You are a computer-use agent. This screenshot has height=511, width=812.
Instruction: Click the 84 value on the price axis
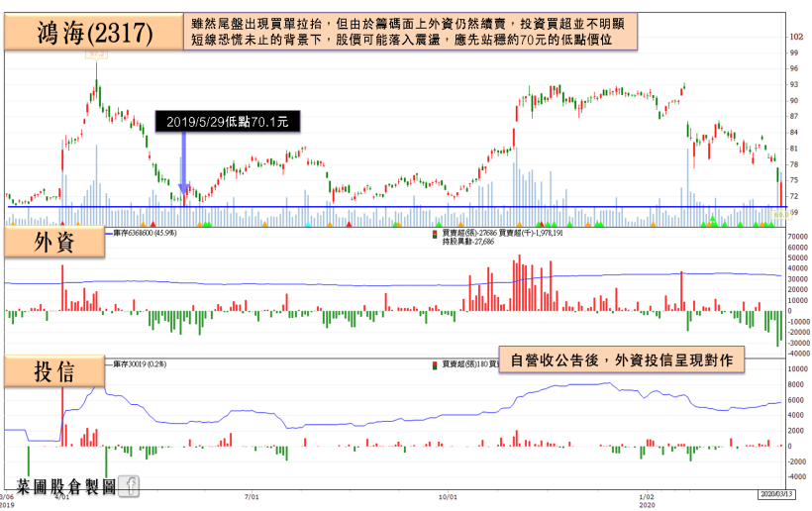pos(794,133)
